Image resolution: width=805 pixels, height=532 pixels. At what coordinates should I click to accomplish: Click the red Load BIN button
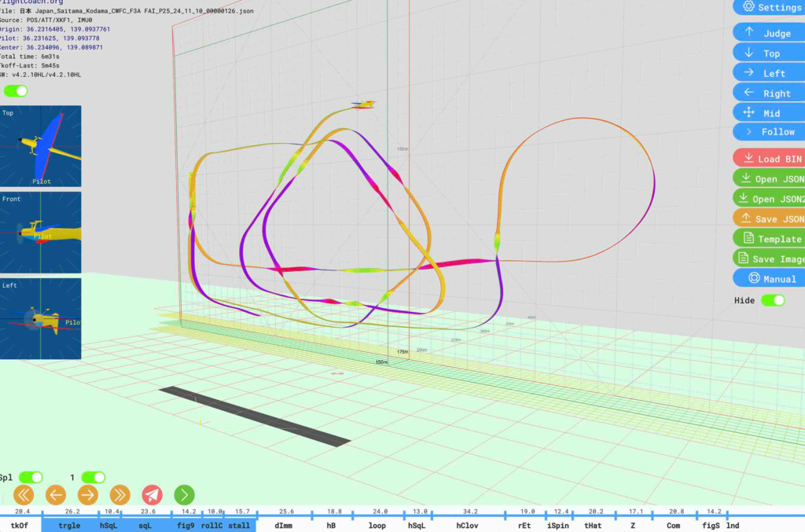point(770,159)
